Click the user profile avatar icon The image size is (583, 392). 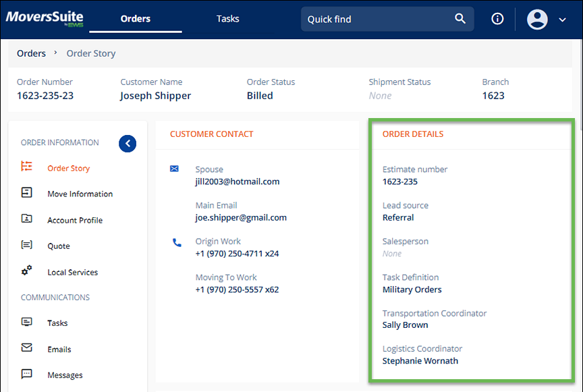[x=537, y=19]
